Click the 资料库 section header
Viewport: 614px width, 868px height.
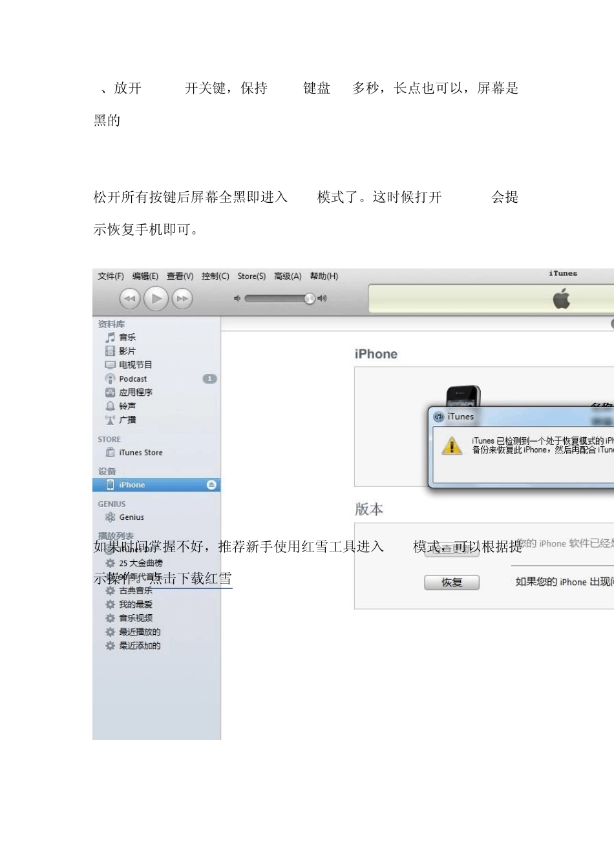click(111, 324)
